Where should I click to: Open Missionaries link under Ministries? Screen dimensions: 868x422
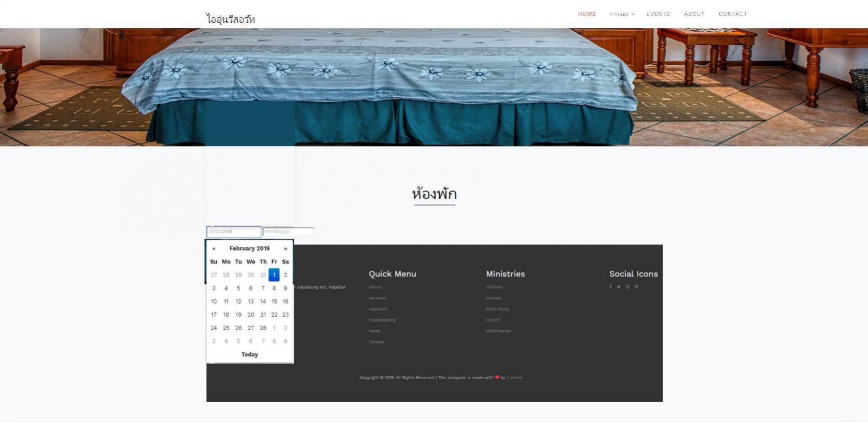pos(498,331)
